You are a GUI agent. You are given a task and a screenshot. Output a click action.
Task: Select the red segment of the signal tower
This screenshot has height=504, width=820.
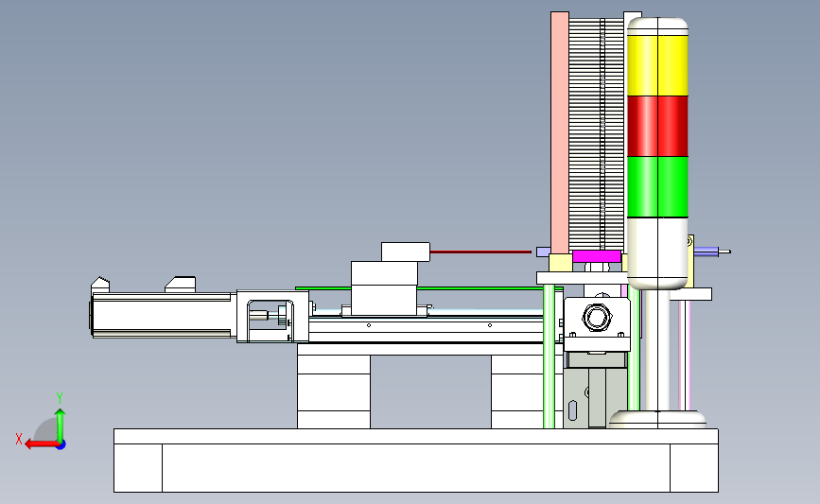click(657, 126)
